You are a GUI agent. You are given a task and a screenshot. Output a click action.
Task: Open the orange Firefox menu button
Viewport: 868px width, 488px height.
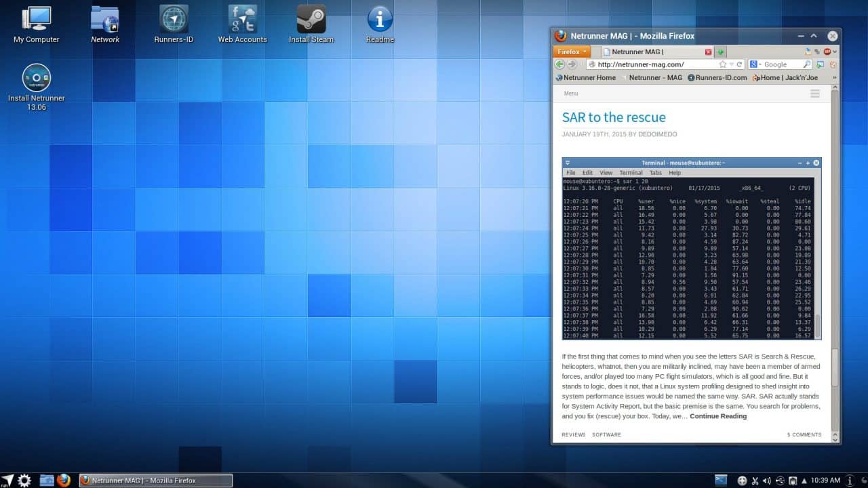pyautogui.click(x=571, y=51)
